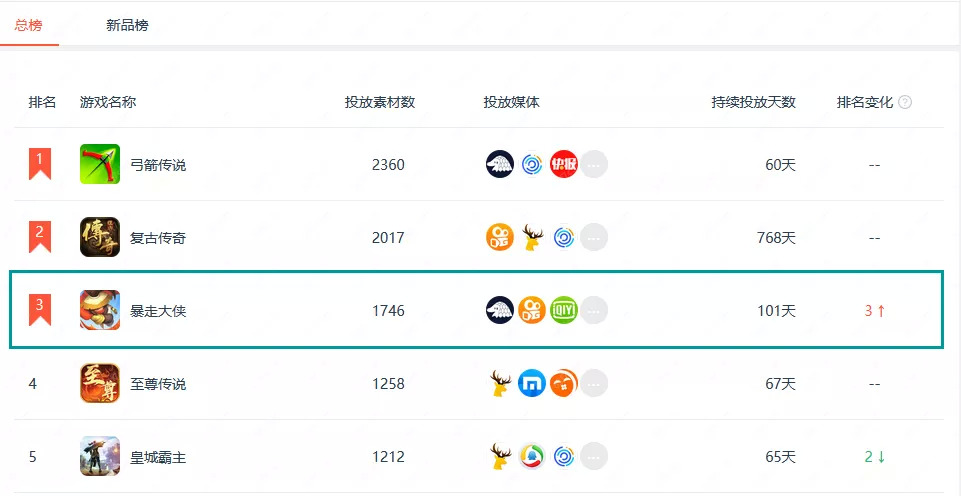Expand more media for 弓箭传说
Screen dimensions: 961x496
tap(594, 164)
